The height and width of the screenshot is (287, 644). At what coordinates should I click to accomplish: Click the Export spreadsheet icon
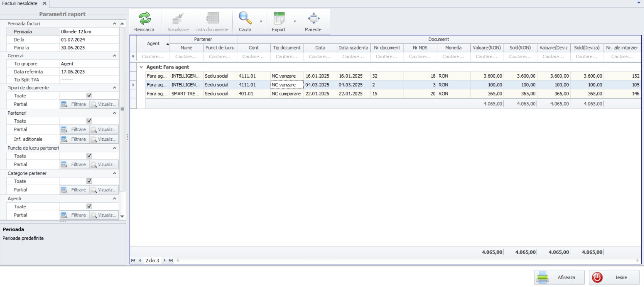pos(279,19)
